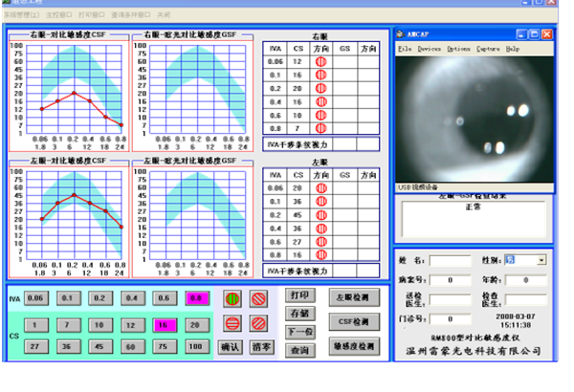Click the red horizontal-striped circle icon
The image size is (574, 392).
coord(230,323)
